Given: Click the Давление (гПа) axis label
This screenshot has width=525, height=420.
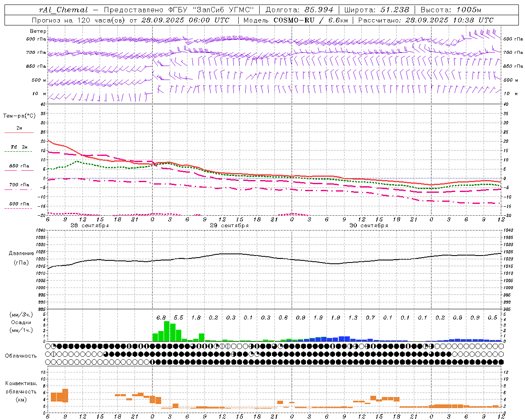Looking at the screenshot, I should [x=21, y=258].
